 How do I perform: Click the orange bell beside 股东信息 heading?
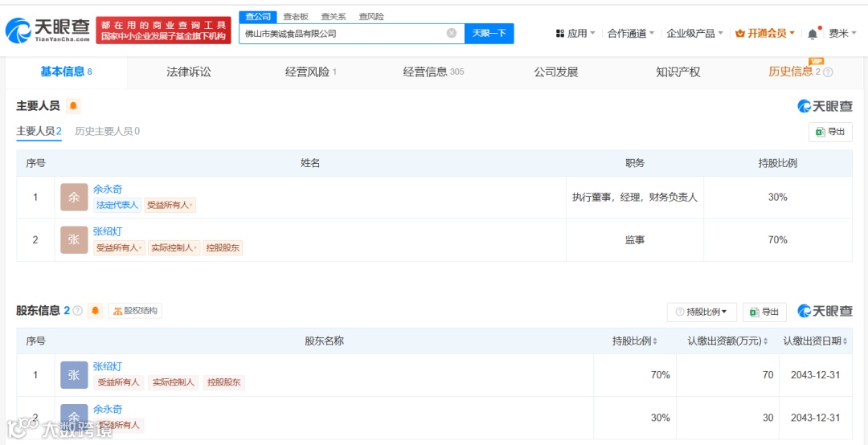(x=96, y=311)
